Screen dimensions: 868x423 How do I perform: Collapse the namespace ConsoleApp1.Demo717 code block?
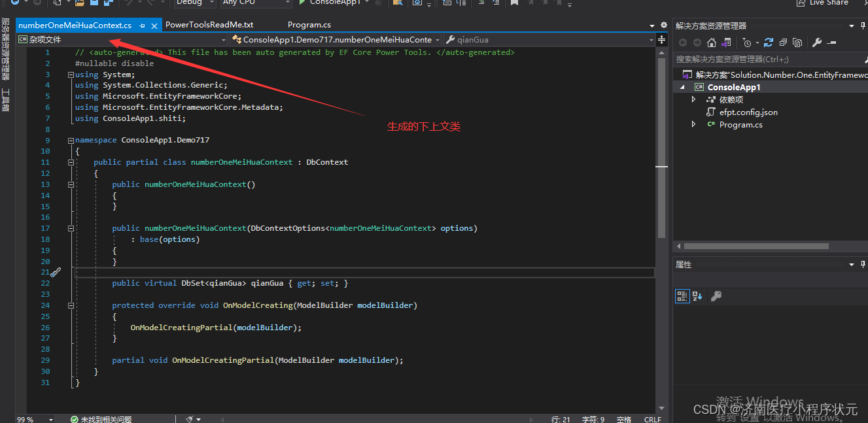[71, 140]
